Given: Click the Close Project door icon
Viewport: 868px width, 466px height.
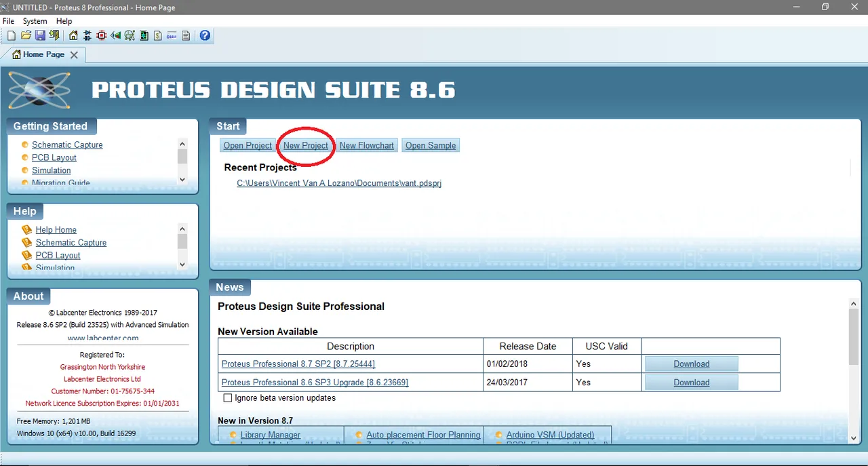Looking at the screenshot, I should point(54,35).
